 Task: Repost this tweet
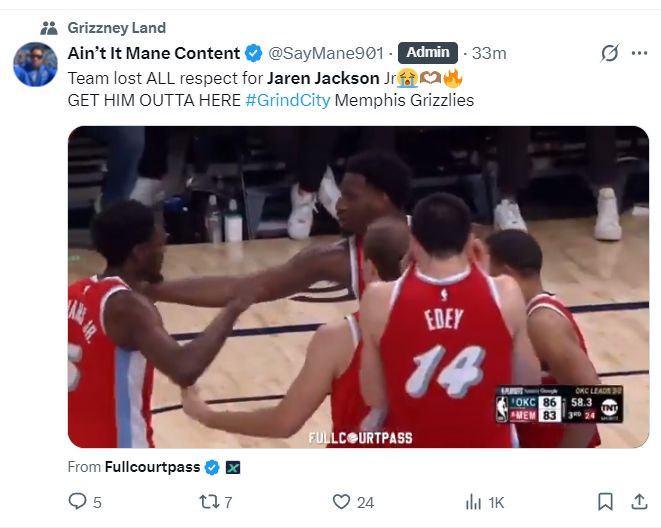(x=207, y=502)
